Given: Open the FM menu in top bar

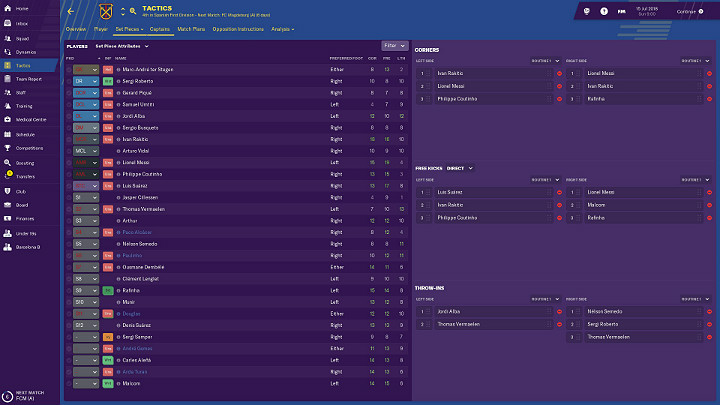Looking at the screenshot, I should tap(621, 11).
